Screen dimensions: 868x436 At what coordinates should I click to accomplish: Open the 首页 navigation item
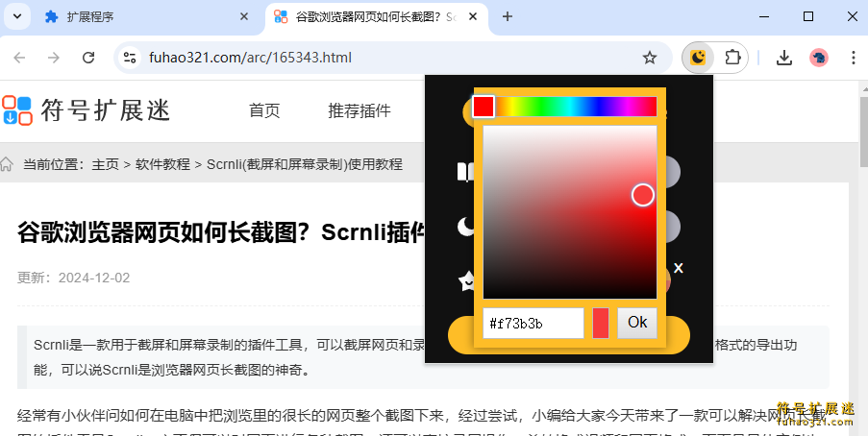point(264,110)
